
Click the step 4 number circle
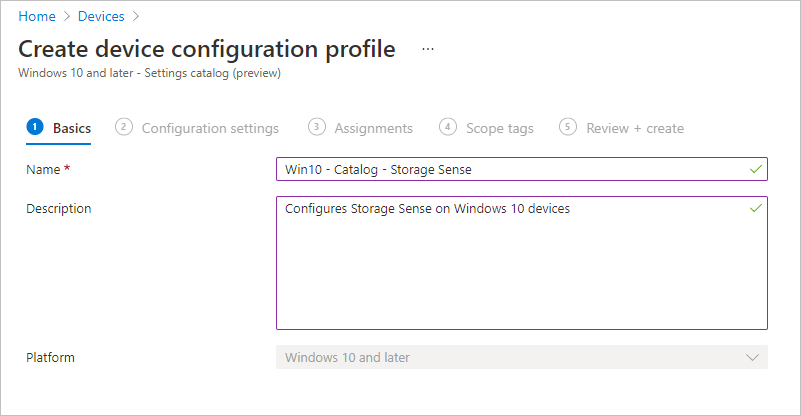pos(448,127)
